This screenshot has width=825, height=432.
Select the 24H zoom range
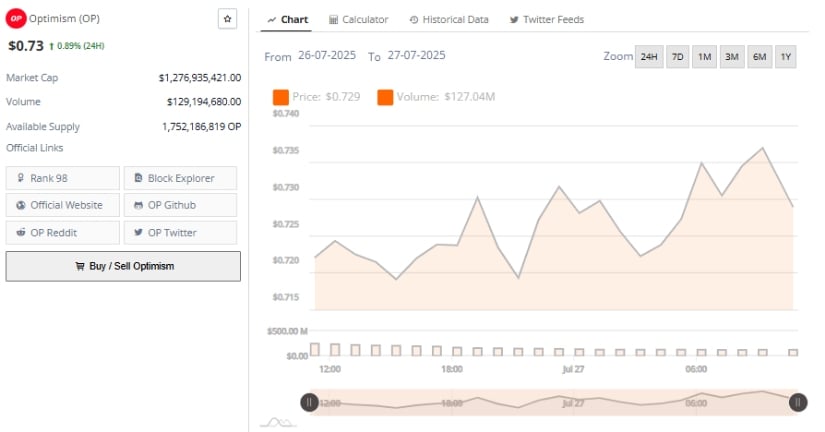pos(649,57)
